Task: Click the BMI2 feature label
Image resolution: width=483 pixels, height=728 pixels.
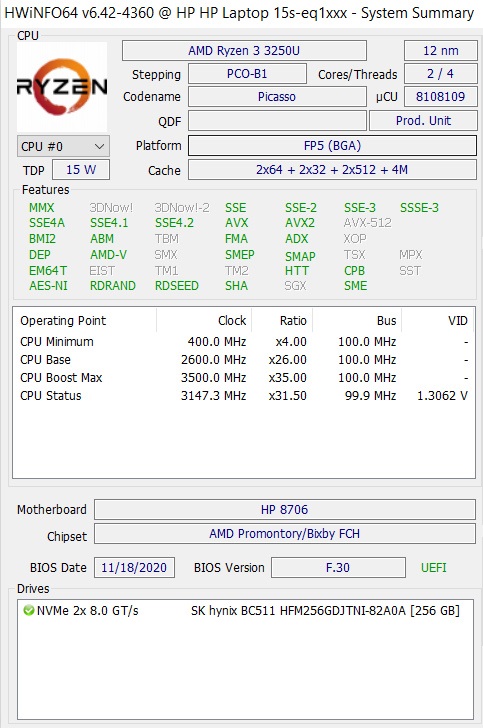Action: point(42,239)
